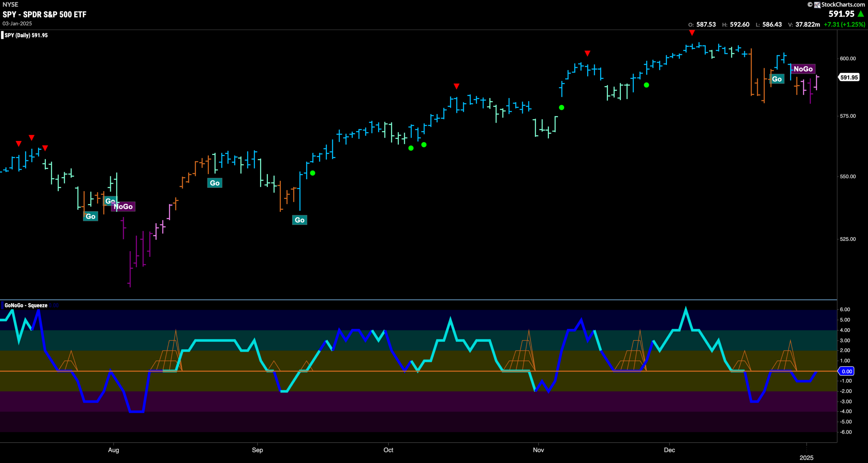868x463 pixels.
Task: Click the SPY - SPDR S&P 500 ETF title
Action: [44, 15]
